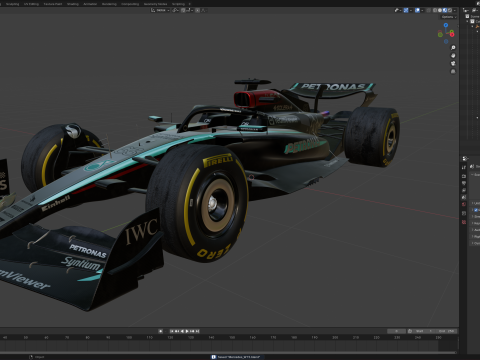
Task: Jump to previous keyframe
Action: pyautogui.click(x=177, y=331)
